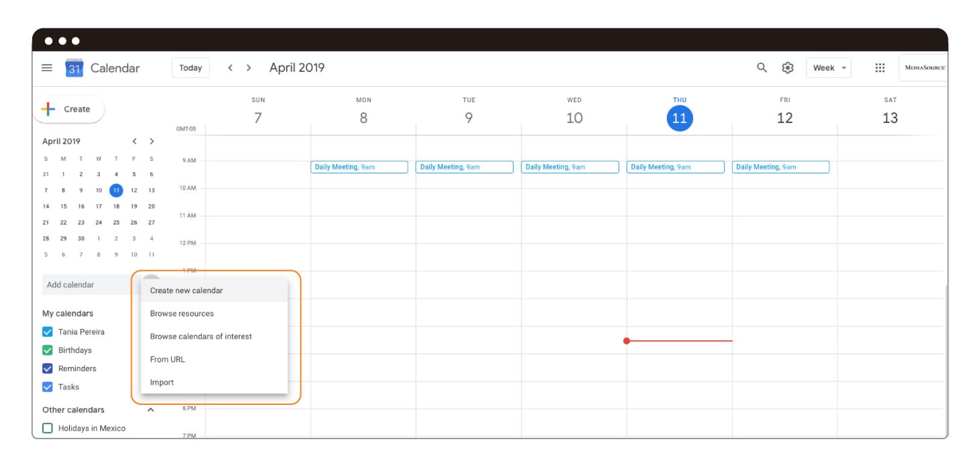Open the settings gear menu
Image resolution: width=980 pixels, height=454 pixels.
[x=788, y=68]
